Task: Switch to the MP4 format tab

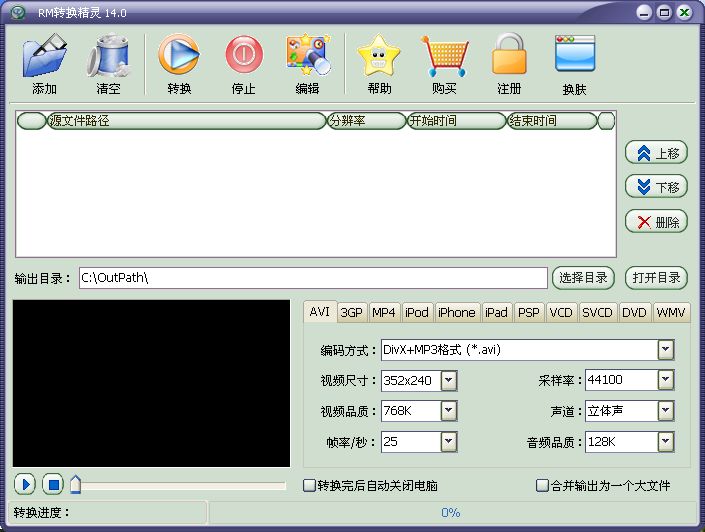Action: pos(384,313)
